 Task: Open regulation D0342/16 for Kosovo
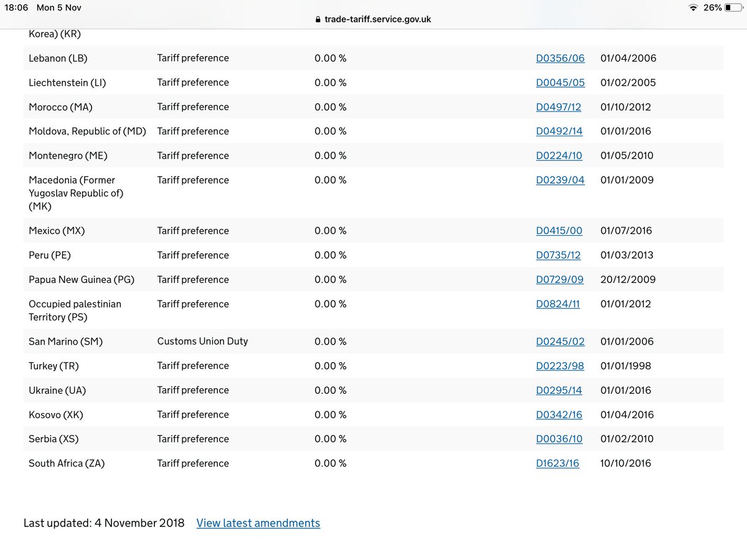tap(559, 414)
